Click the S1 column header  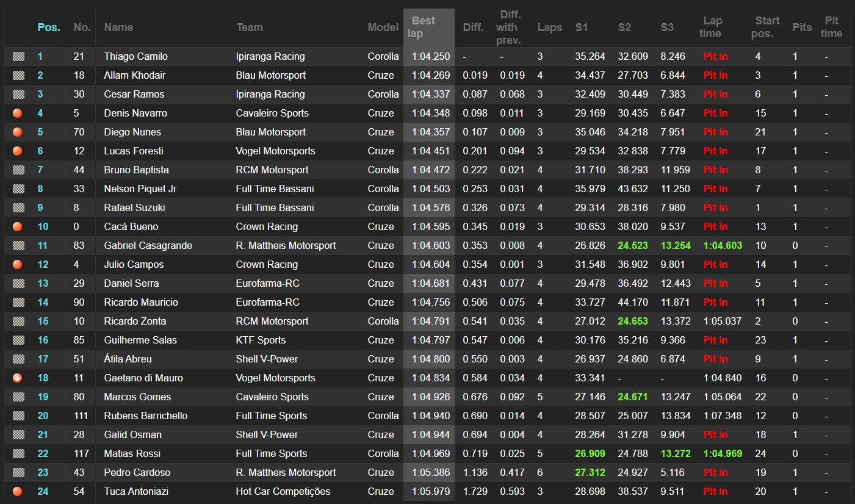point(582,27)
